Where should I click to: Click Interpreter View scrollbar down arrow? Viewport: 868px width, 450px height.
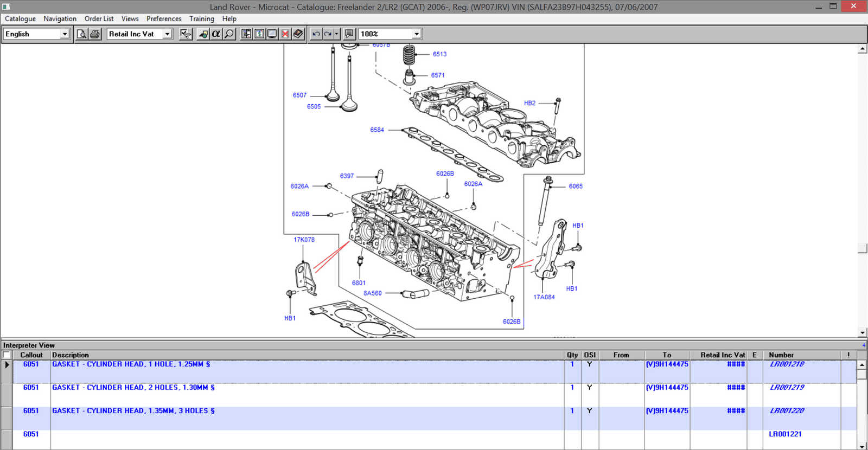point(862,446)
